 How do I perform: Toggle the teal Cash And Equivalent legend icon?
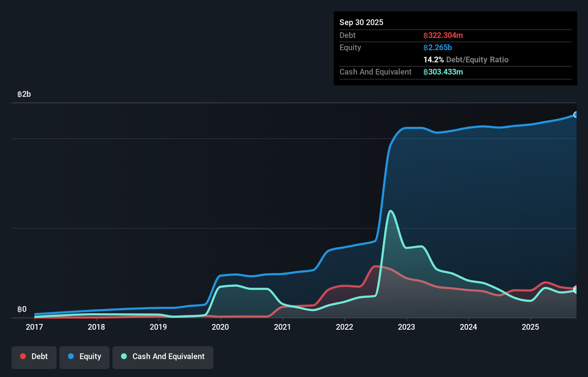[124, 356]
